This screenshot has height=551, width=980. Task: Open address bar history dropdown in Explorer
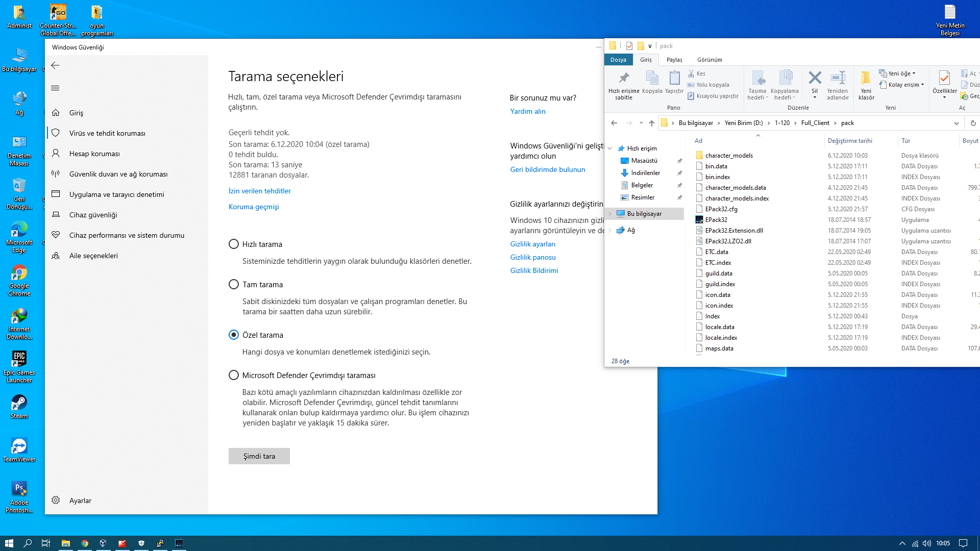956,123
